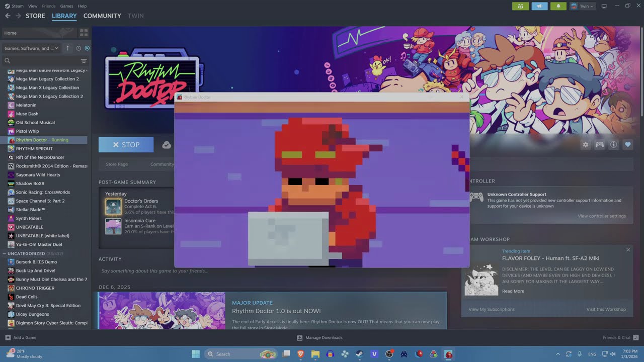644x362 pixels.
Task: Enter Big Picture mode via monitor icon
Action: point(604,6)
